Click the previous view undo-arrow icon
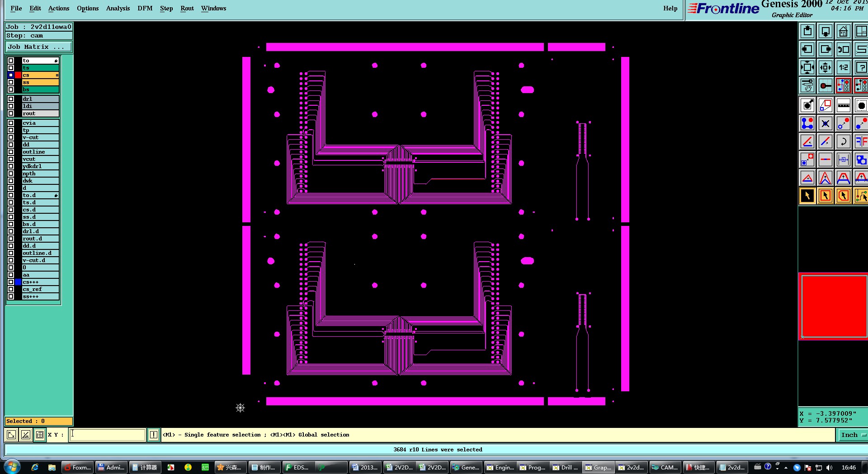 point(844,49)
